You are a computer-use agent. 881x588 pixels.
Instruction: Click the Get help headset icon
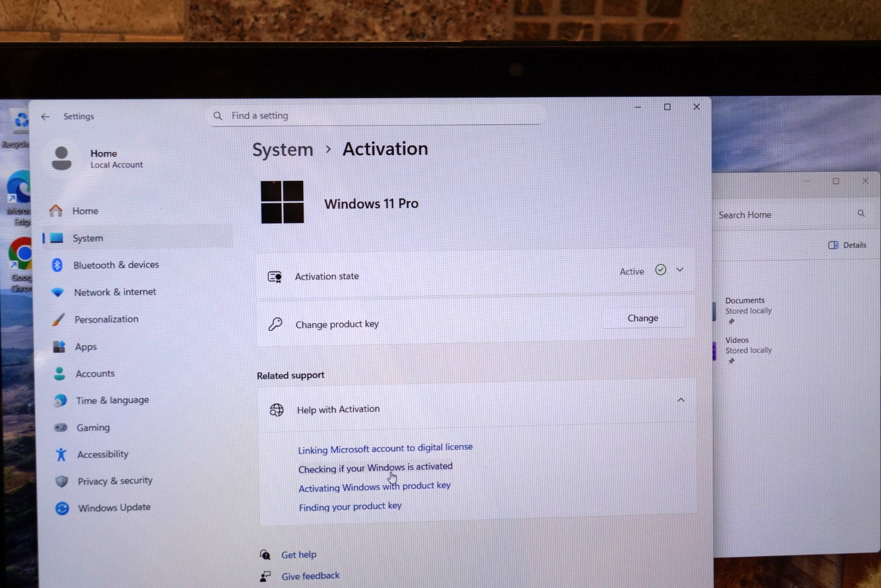tap(265, 555)
